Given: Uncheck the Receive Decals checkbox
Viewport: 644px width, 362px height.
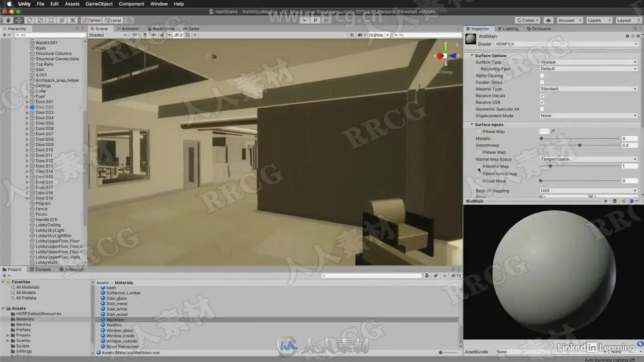Looking at the screenshot, I should tap(542, 96).
